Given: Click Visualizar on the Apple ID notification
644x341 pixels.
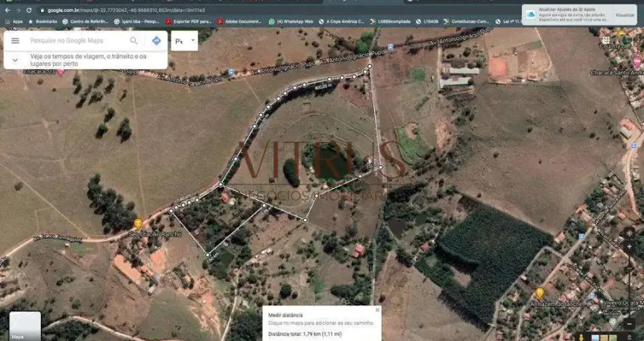Looking at the screenshot, I should pos(625,15).
